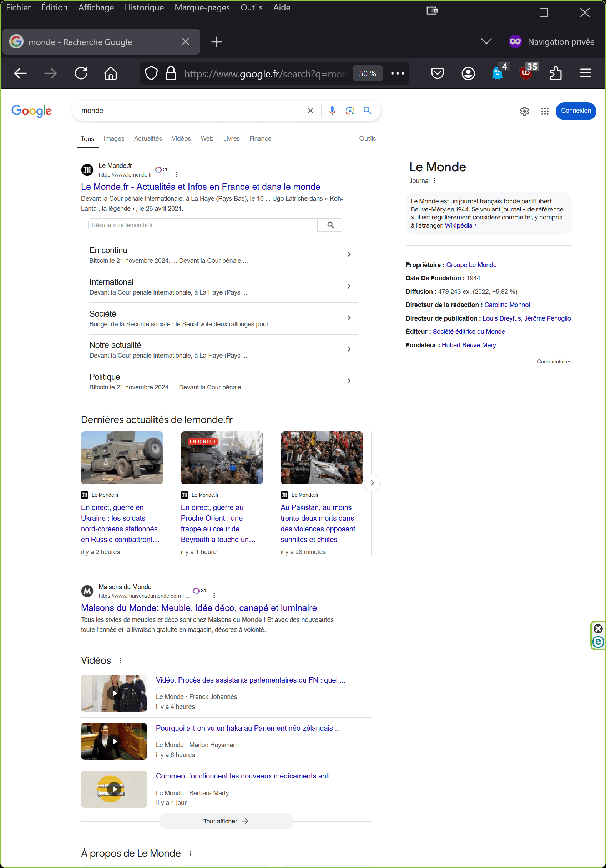The height and width of the screenshot is (868, 606).
Task: Open search Outils filter
Action: [x=367, y=138]
